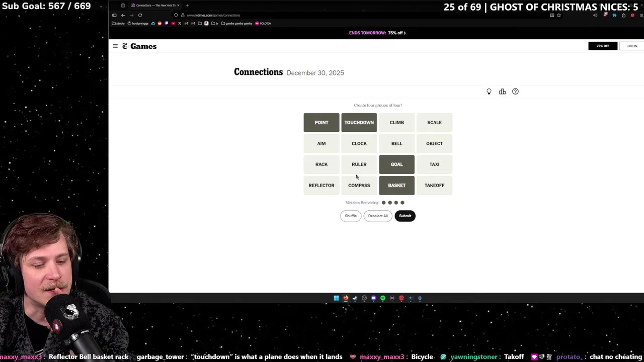Open a new browser tab with plus
The width and height of the screenshot is (644, 362).
[187, 6]
